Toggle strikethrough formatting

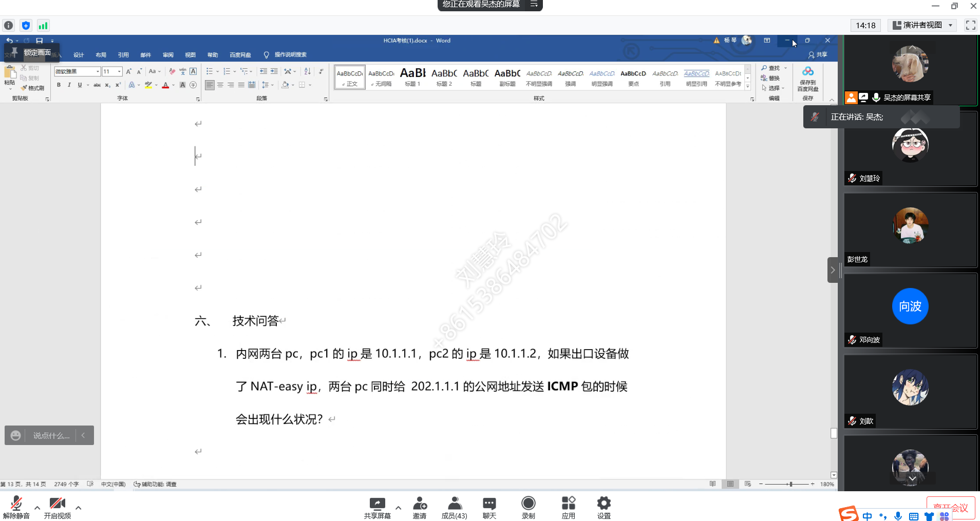[x=97, y=85]
